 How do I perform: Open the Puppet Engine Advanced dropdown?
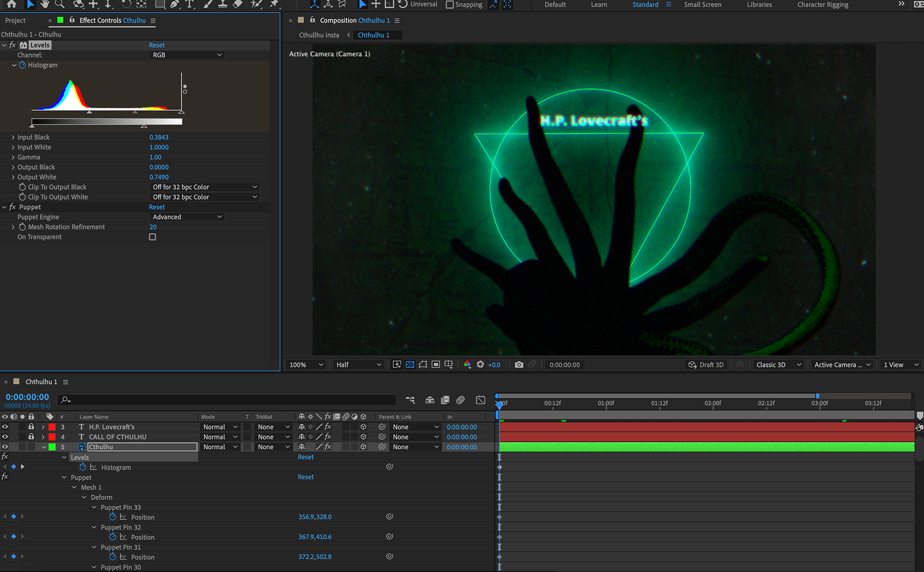point(187,217)
